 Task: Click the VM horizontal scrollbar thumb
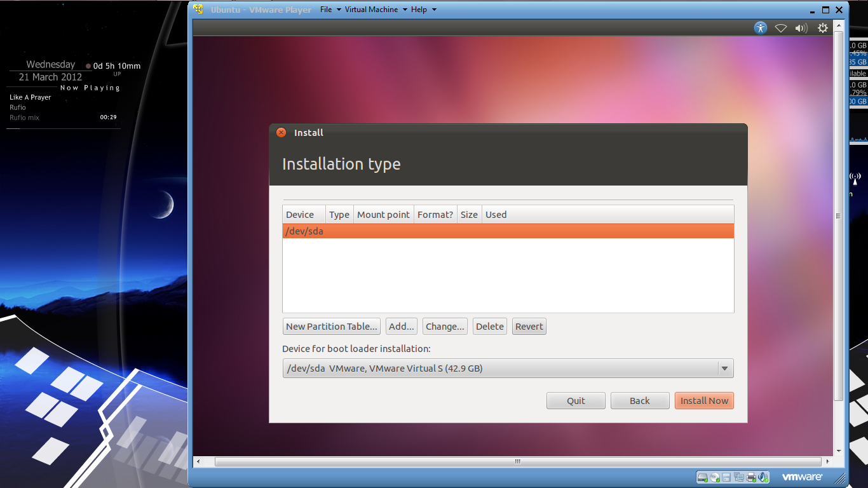pyautogui.click(x=518, y=461)
